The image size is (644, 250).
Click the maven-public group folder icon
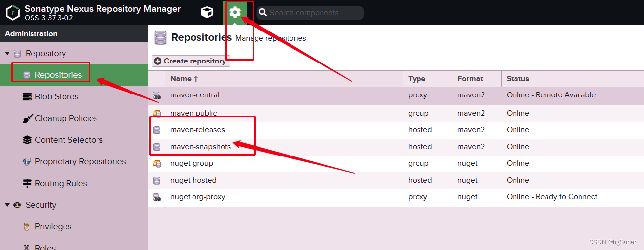(157, 113)
